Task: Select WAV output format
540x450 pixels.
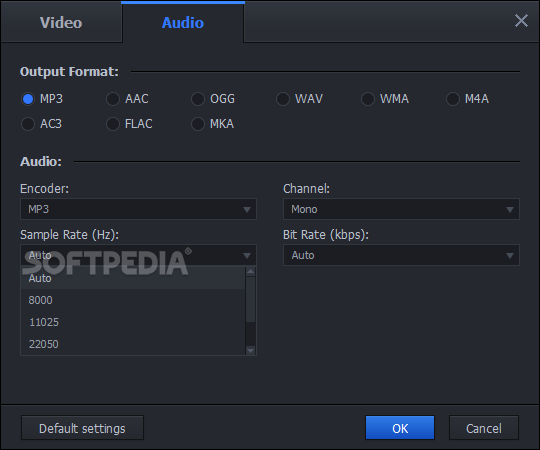Action: point(299,99)
